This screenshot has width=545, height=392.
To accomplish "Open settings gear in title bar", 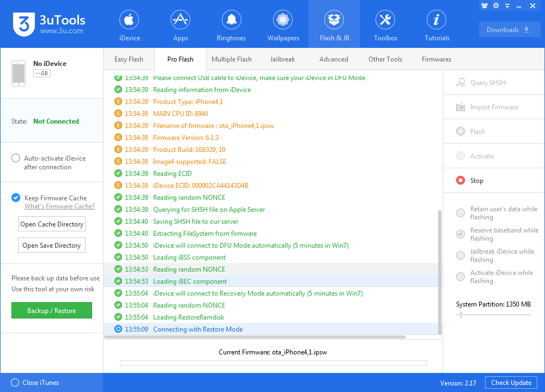I will pyautogui.click(x=496, y=5).
